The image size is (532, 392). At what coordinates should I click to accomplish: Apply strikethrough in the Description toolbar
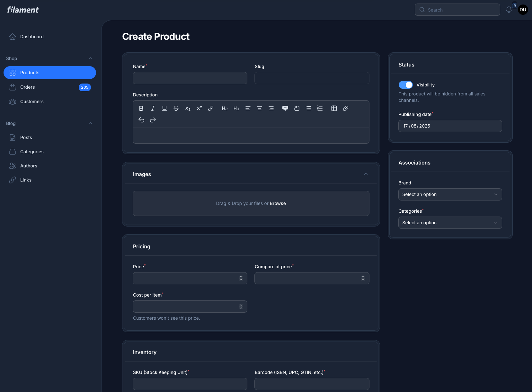point(176,108)
